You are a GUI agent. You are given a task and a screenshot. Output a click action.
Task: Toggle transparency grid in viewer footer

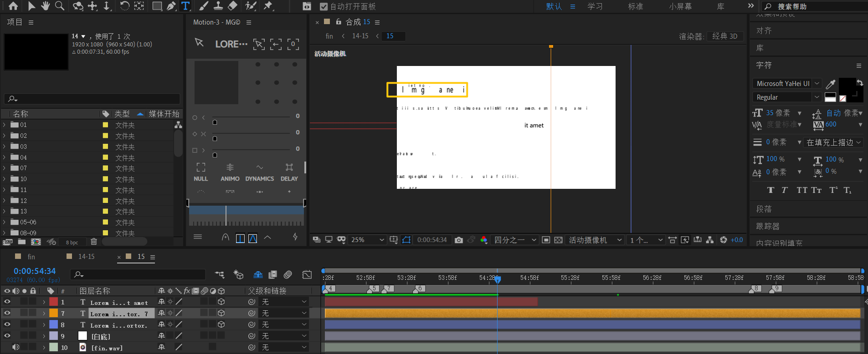click(558, 240)
